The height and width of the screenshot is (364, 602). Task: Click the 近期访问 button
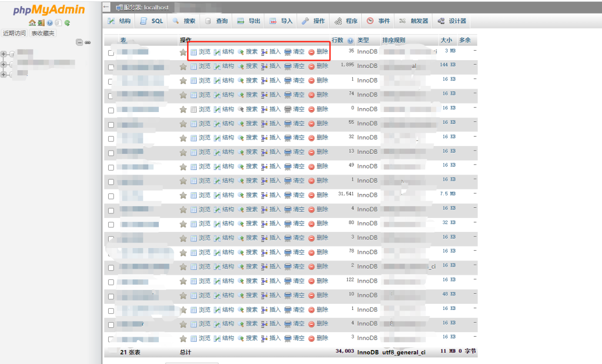[14, 33]
